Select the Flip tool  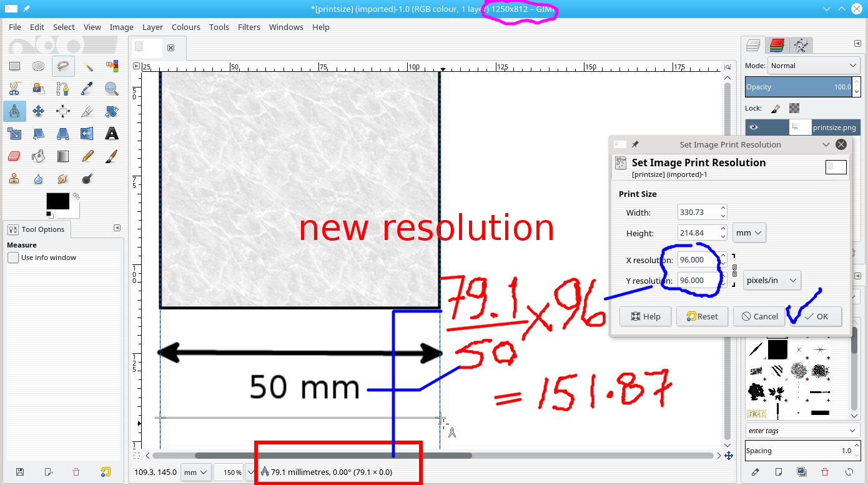pyautogui.click(x=87, y=134)
